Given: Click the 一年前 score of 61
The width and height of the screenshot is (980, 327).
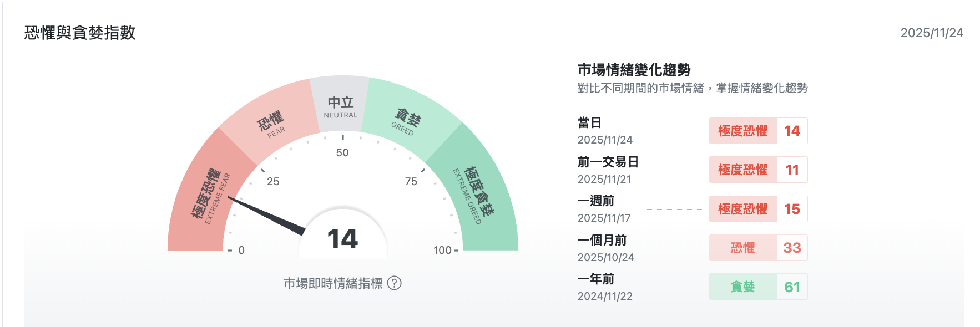Looking at the screenshot, I should 792,287.
